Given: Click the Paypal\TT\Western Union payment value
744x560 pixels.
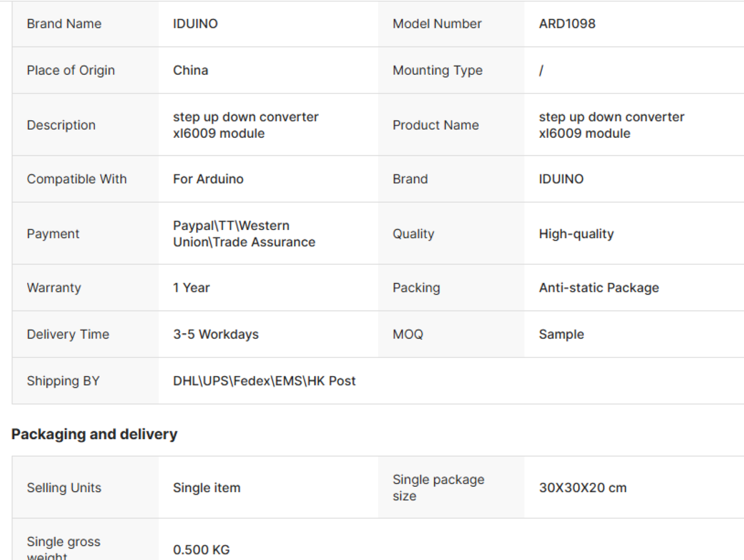Looking at the screenshot, I should 244,233.
